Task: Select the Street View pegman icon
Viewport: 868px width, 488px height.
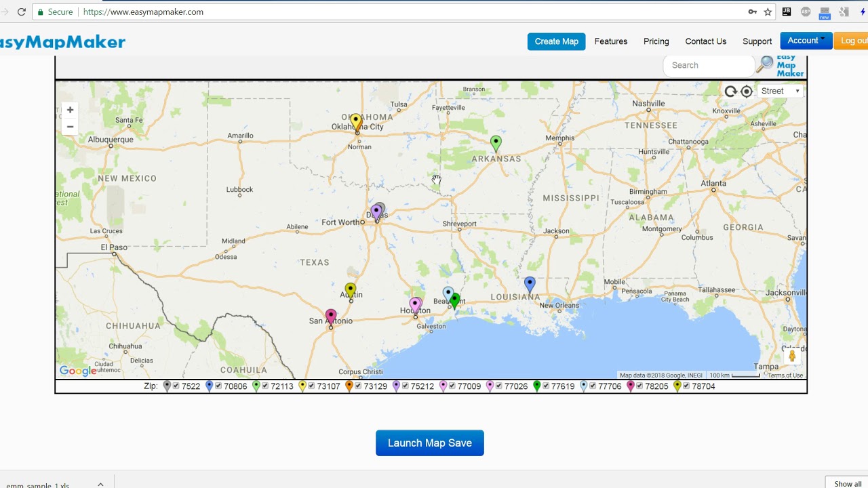Action: [791, 356]
